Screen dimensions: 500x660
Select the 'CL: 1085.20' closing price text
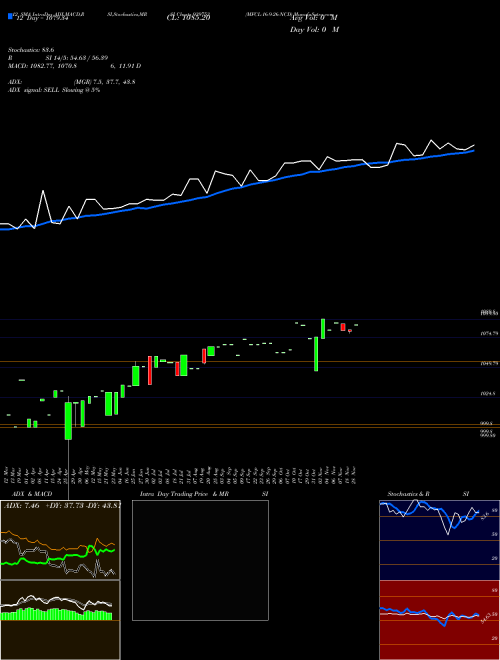188,18
